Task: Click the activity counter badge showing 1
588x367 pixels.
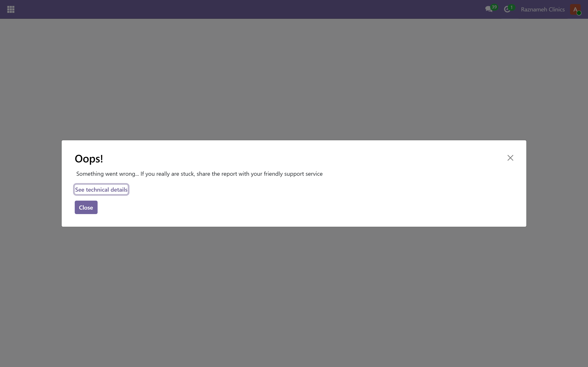Action: click(511, 7)
